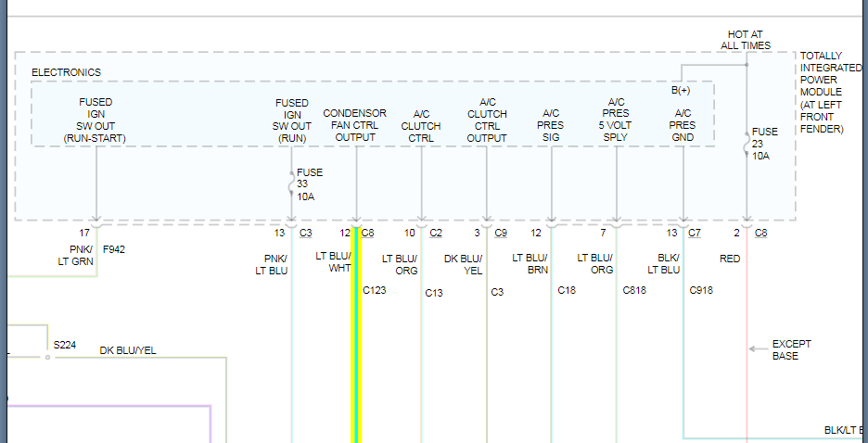Open the C2 connector link beside pin 10
Image resolution: width=868 pixels, height=443 pixels.
coord(436,234)
